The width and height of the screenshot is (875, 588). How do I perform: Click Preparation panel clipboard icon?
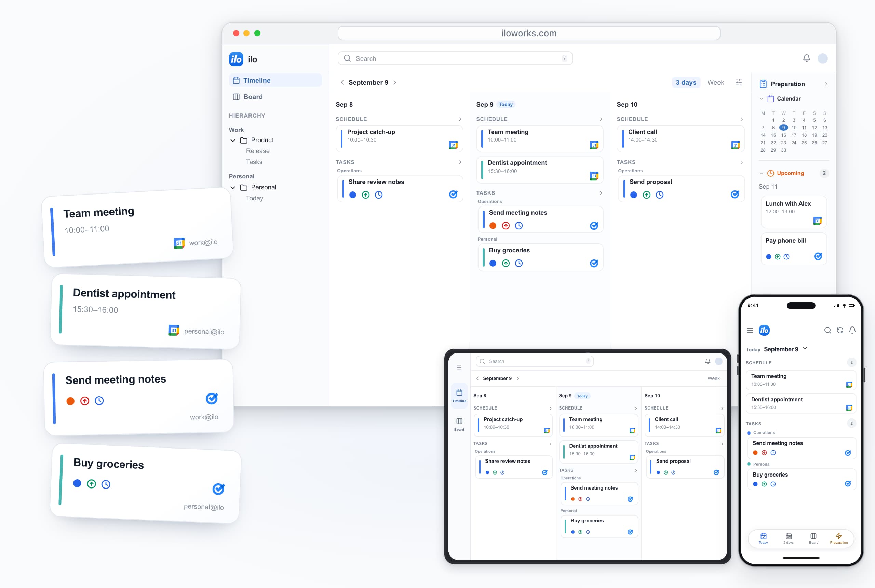763,84
